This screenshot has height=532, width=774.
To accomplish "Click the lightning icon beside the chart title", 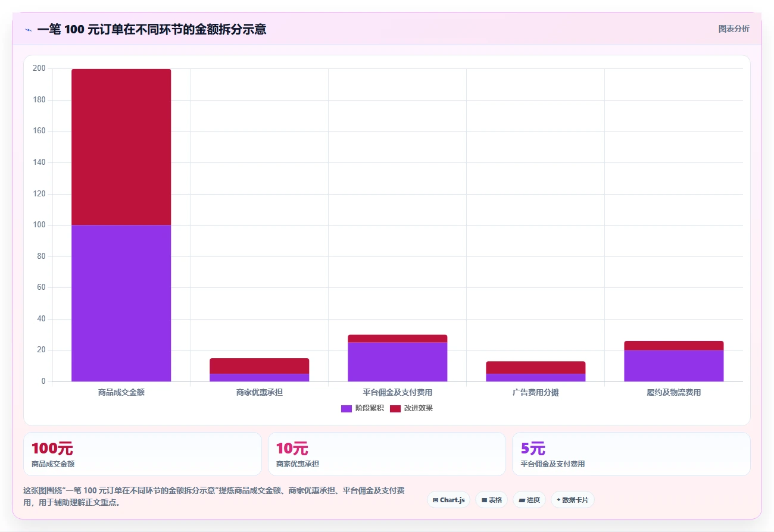I will (28, 30).
